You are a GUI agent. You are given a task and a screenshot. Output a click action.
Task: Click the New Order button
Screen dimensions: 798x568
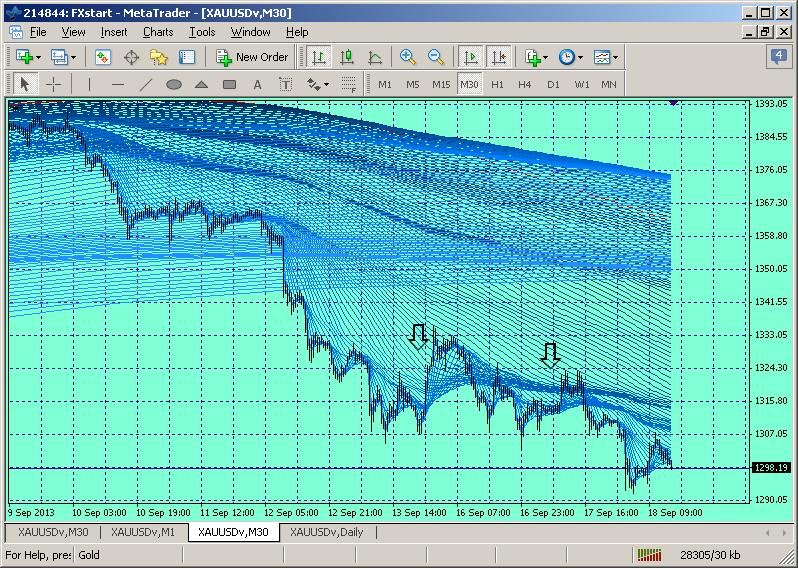point(253,57)
